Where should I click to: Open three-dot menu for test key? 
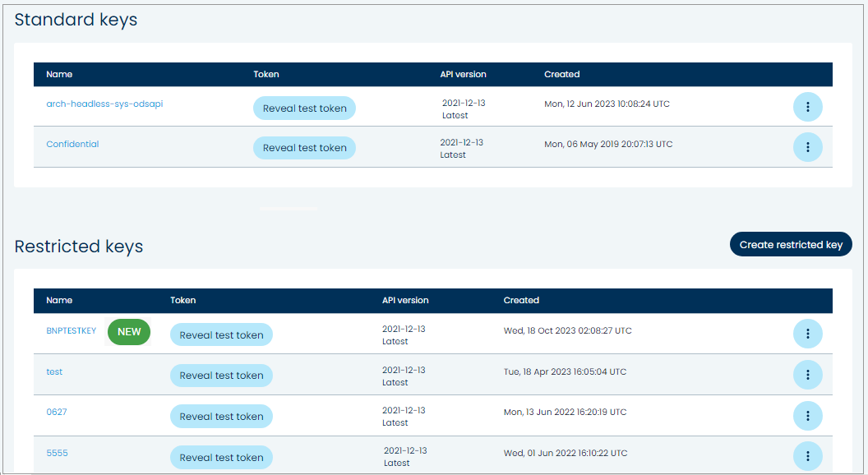[x=807, y=375]
